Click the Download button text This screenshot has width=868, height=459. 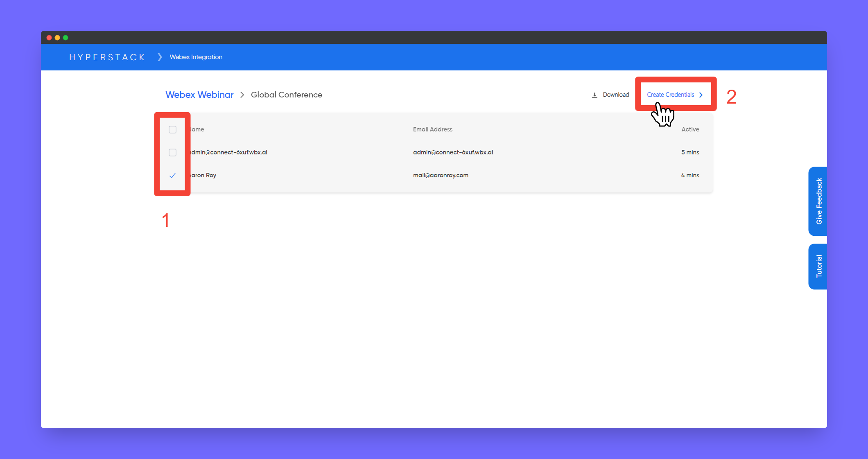click(615, 95)
